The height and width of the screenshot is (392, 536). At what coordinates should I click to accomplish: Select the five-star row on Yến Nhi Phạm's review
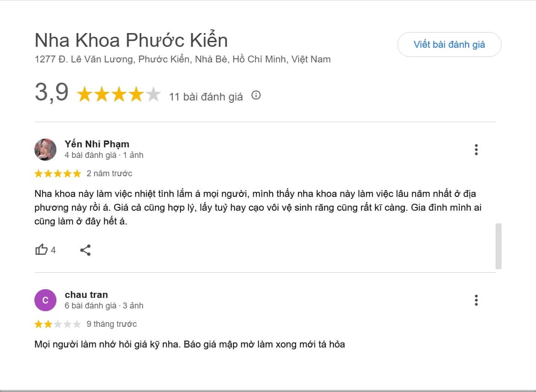57,174
